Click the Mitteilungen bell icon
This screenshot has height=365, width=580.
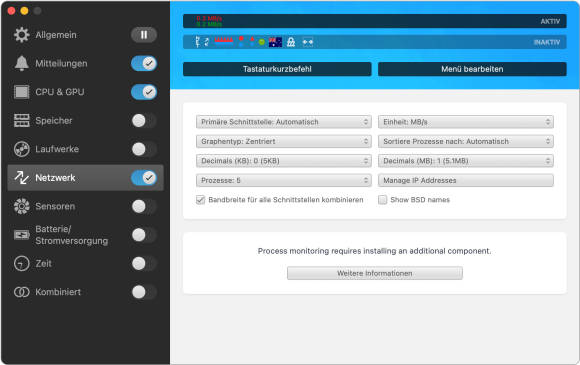(x=21, y=63)
